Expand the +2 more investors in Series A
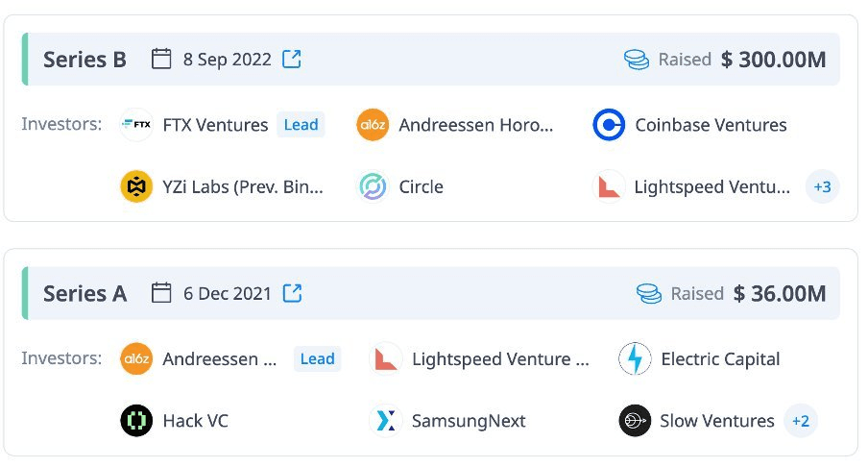The height and width of the screenshot is (467, 868). [800, 421]
